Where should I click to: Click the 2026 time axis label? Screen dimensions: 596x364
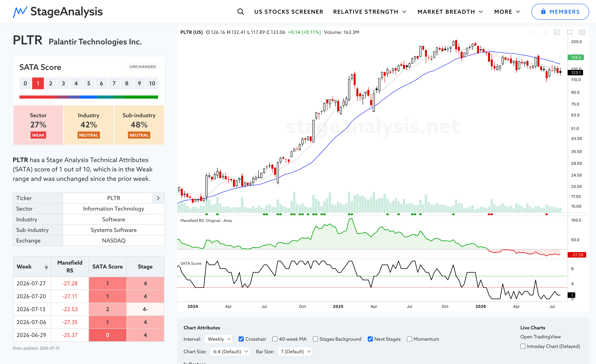click(x=481, y=306)
